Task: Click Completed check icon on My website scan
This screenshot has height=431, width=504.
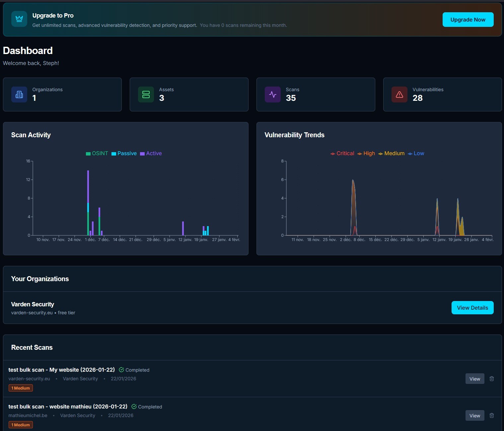Action: pyautogui.click(x=121, y=370)
